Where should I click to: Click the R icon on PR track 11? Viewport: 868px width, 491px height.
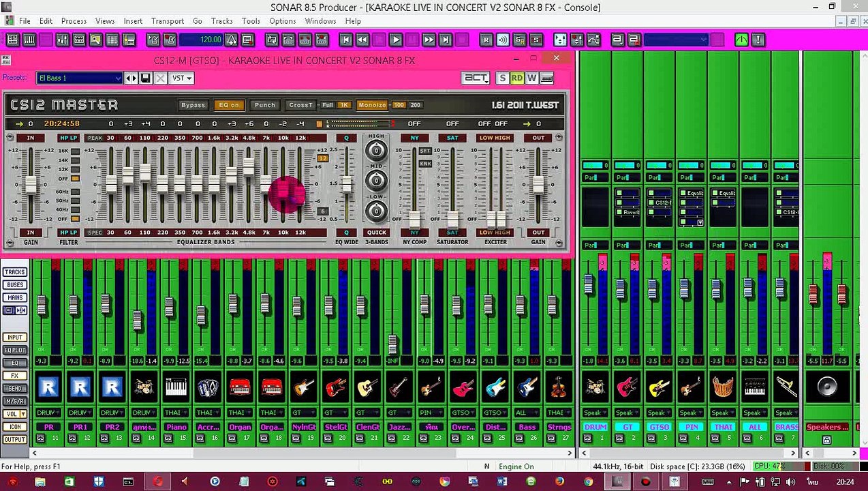48,388
